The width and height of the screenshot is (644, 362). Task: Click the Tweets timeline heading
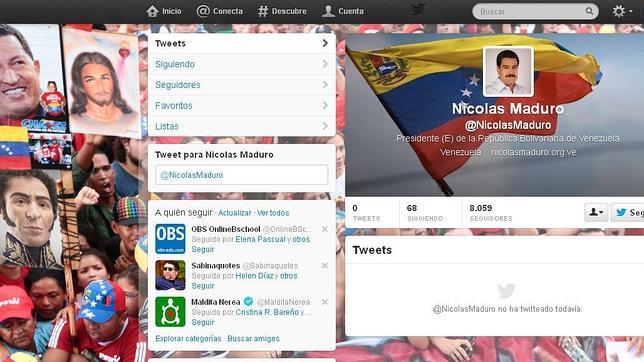[372, 250]
